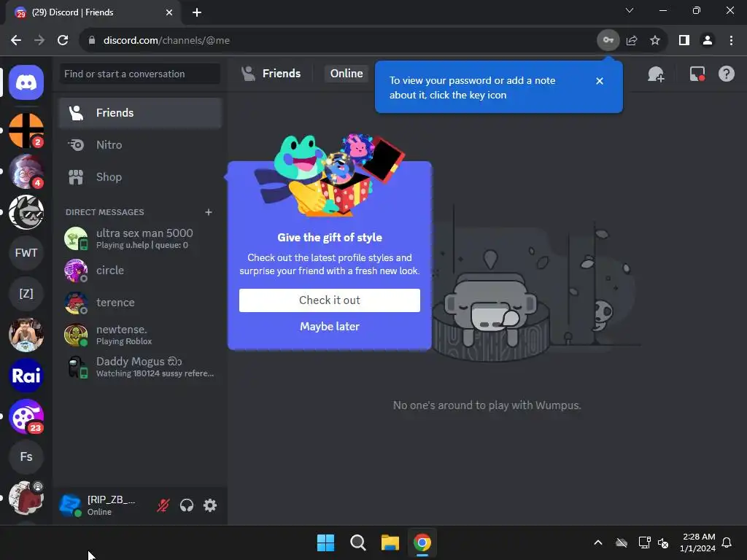Select the Friends sidebar item
This screenshot has width=747, height=560.
(x=141, y=113)
